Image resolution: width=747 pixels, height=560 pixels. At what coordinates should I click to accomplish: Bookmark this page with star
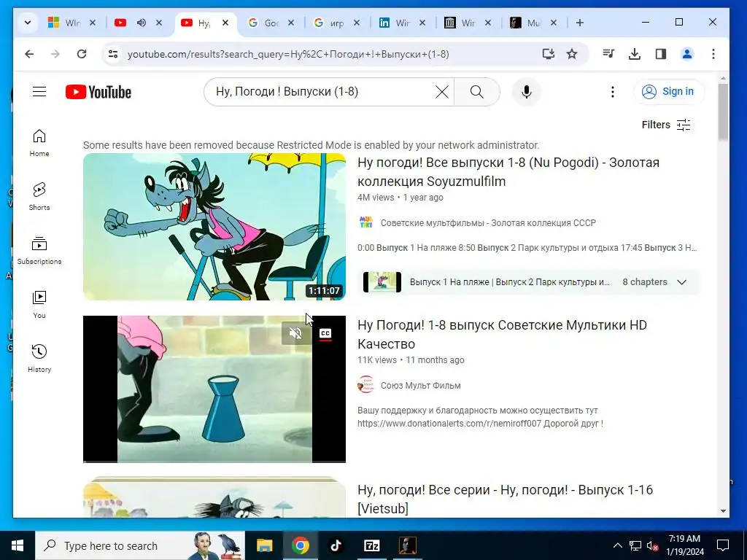tap(572, 54)
